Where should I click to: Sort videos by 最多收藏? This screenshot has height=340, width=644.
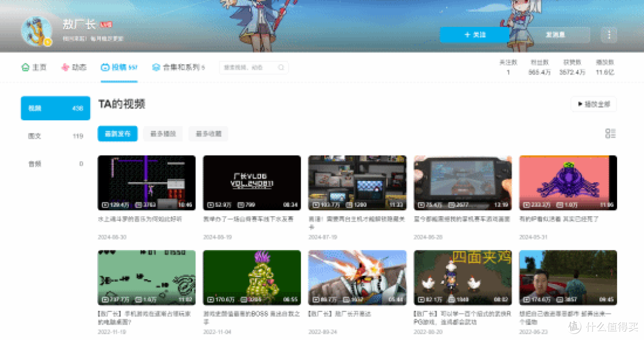pyautogui.click(x=209, y=134)
